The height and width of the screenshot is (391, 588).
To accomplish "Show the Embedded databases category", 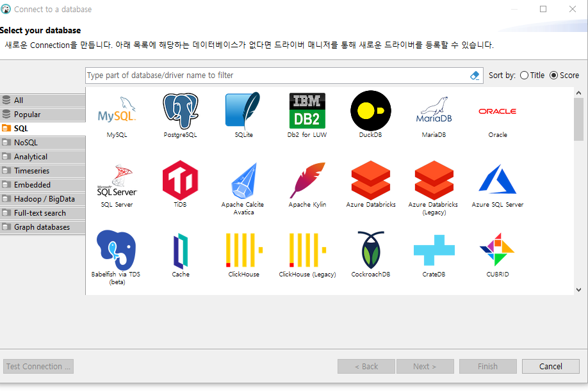I will (43, 185).
